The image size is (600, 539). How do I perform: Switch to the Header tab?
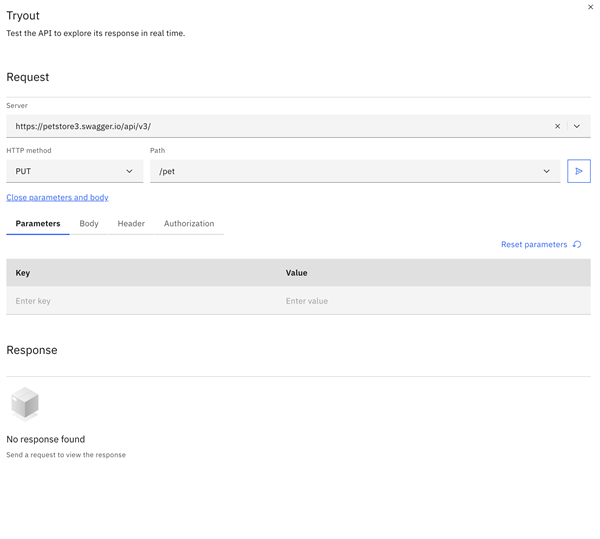[131, 224]
